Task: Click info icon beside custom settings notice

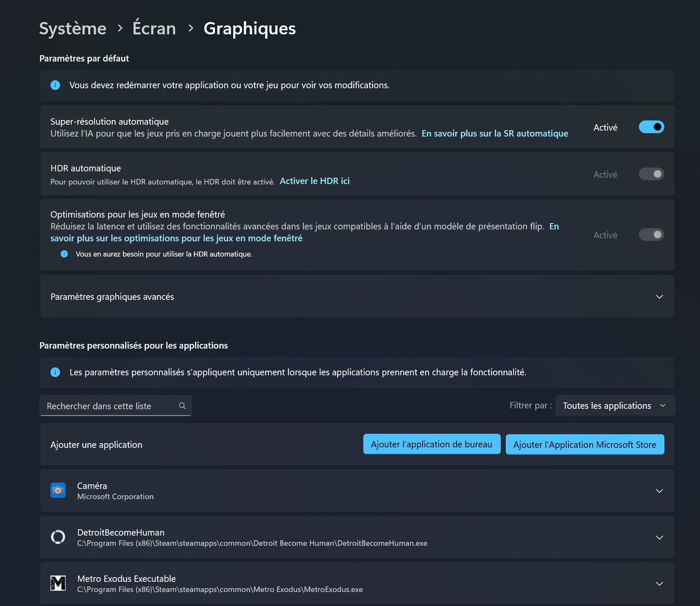Action: (x=55, y=372)
